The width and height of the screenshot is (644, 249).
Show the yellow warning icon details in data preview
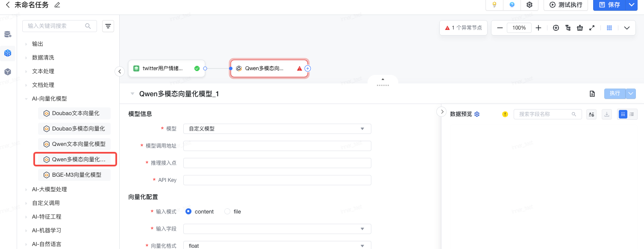505,114
